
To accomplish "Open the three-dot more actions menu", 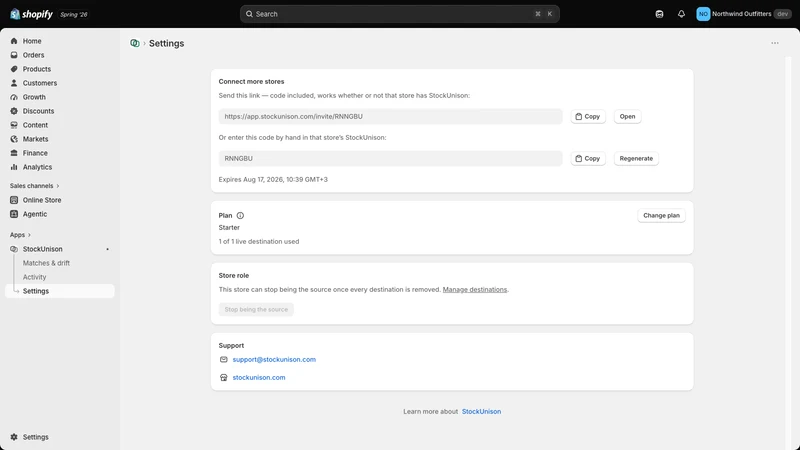I will coord(774,43).
